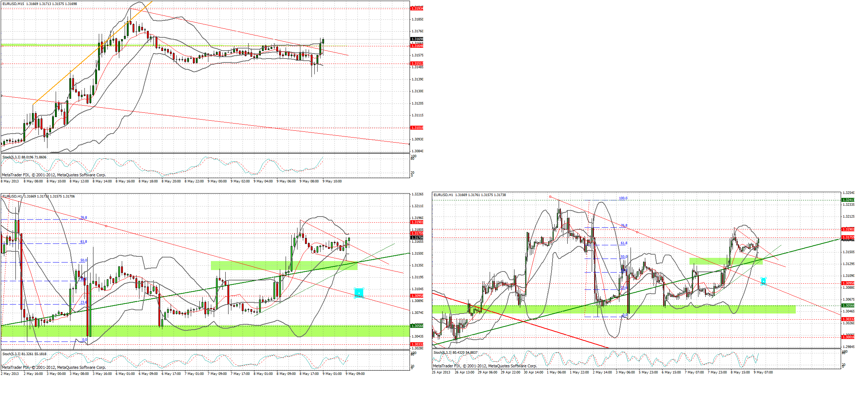Click the cyan square marker in bottom-left H1 chart

tap(359, 293)
